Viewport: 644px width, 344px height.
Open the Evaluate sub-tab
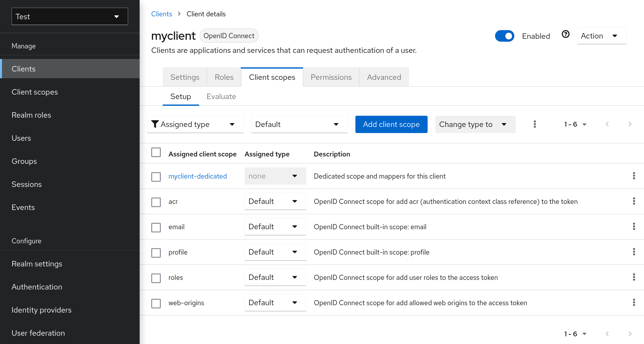tap(221, 96)
